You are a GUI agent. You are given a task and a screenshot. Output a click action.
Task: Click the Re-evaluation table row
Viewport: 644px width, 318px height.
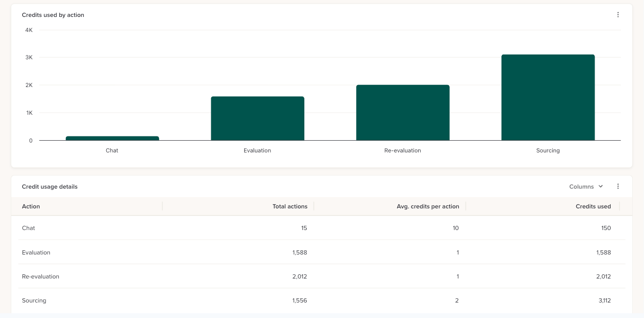322,277
